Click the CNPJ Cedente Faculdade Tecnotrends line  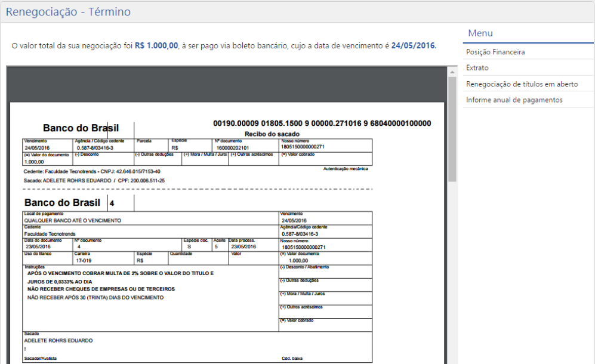point(92,171)
